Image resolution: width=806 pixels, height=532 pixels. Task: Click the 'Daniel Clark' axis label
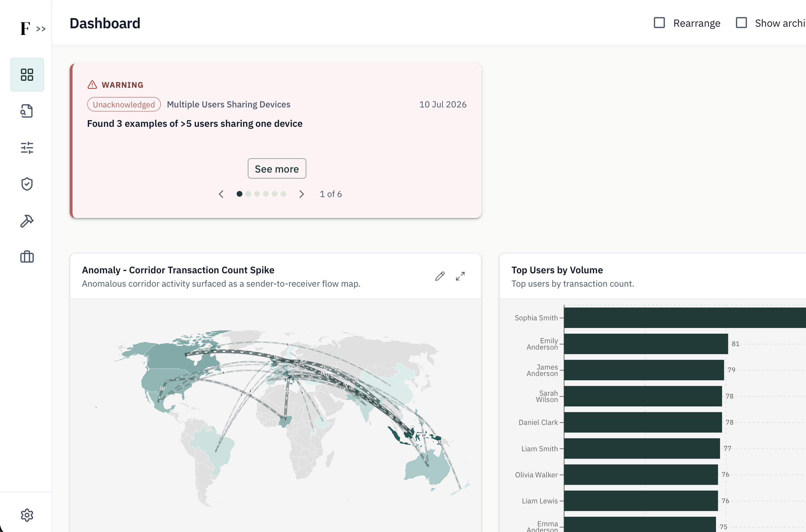[538, 423]
